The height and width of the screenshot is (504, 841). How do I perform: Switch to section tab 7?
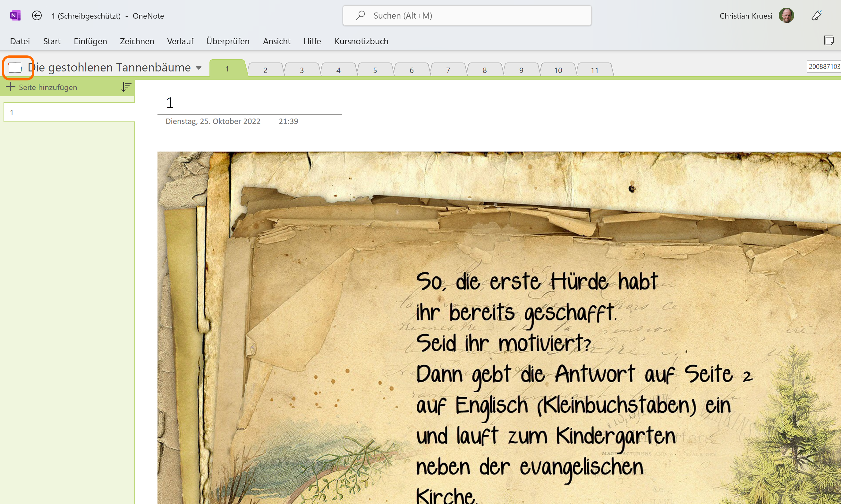448,70
